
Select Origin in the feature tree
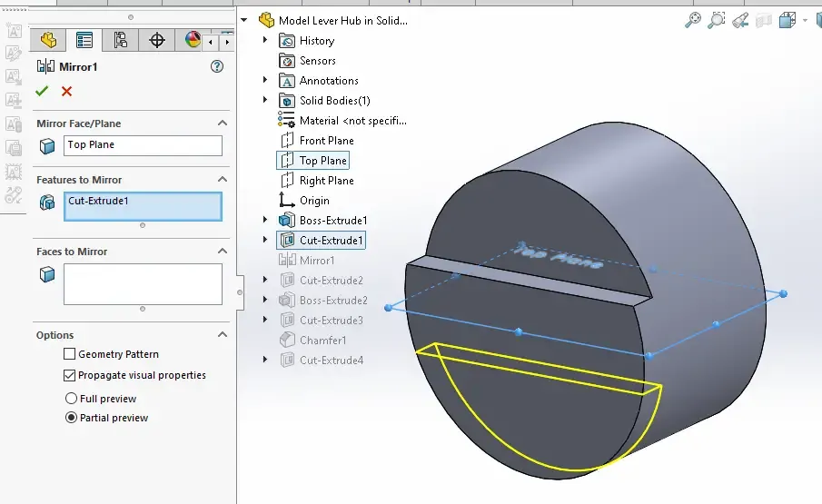314,200
